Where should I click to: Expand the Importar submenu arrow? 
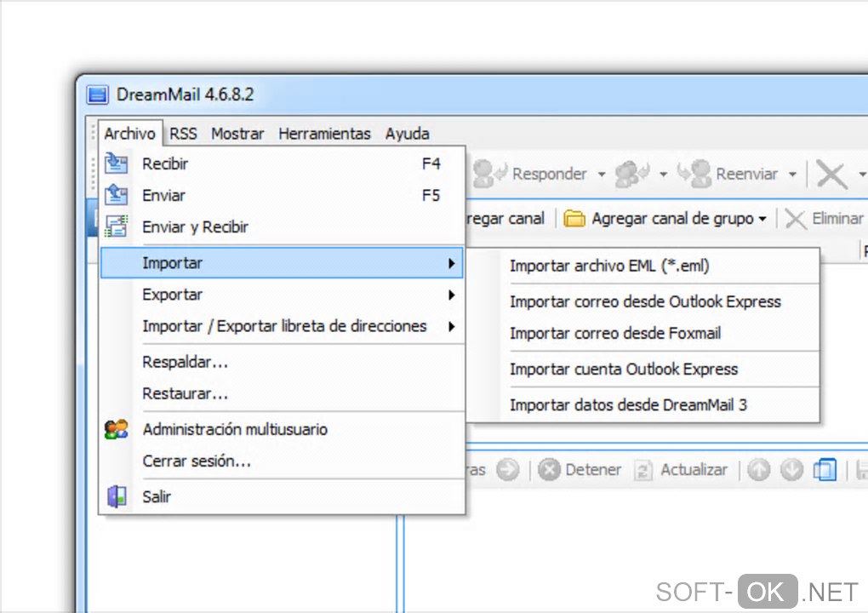click(x=452, y=263)
